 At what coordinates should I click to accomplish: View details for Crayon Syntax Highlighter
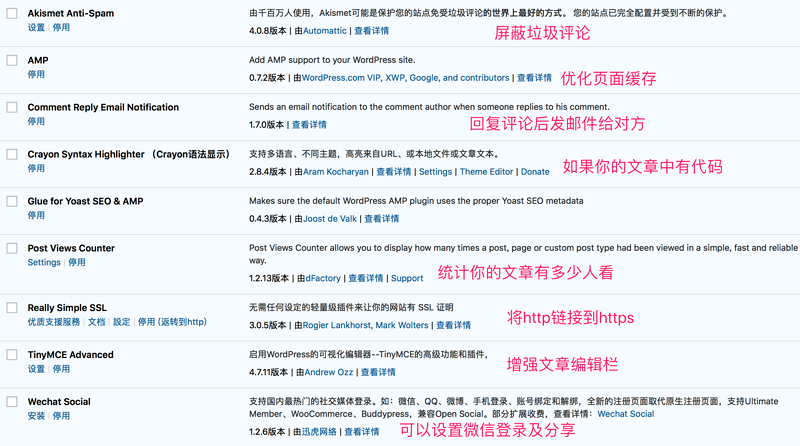pyautogui.click(x=393, y=172)
